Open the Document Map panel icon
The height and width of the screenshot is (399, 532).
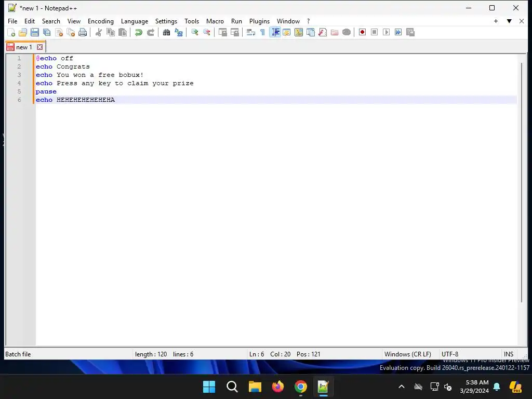[x=299, y=33]
